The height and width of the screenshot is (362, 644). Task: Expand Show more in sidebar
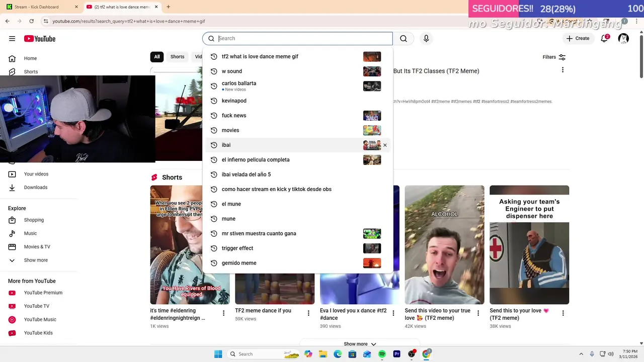pos(35,260)
